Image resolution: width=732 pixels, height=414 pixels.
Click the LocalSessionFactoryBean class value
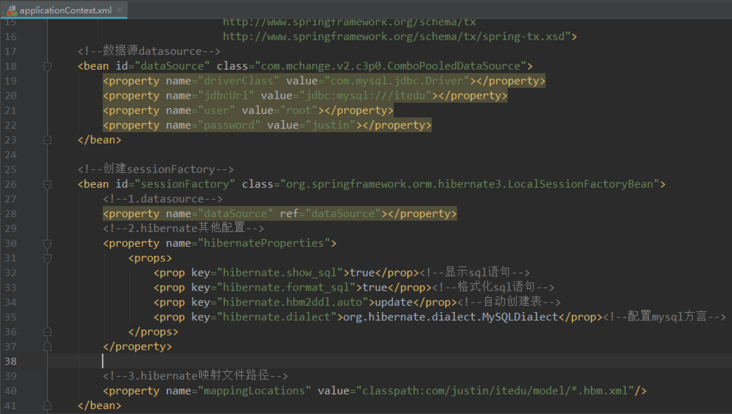pos(470,184)
